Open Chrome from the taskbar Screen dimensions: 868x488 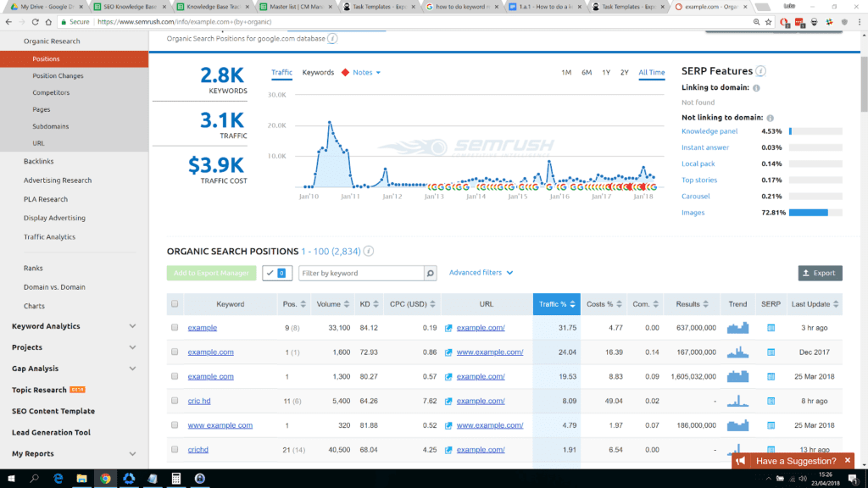pos(105,479)
